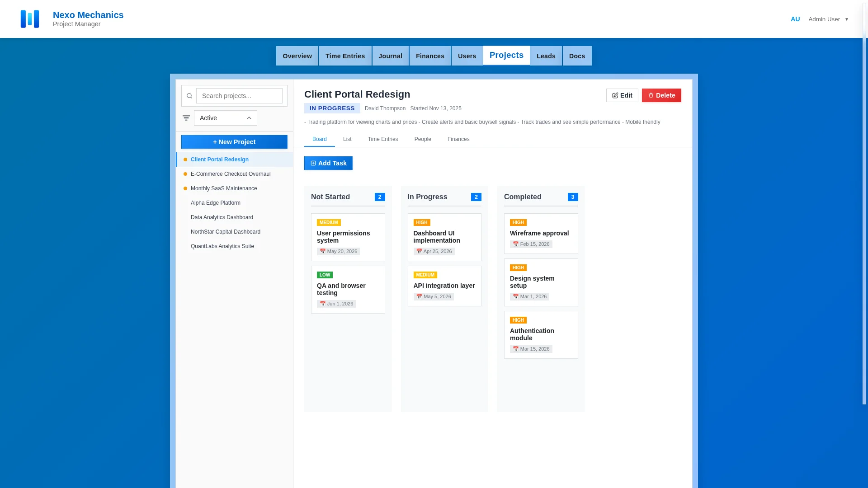Open NorthStar Capital Dashboard project
This screenshot has width=868, height=488.
point(234,232)
